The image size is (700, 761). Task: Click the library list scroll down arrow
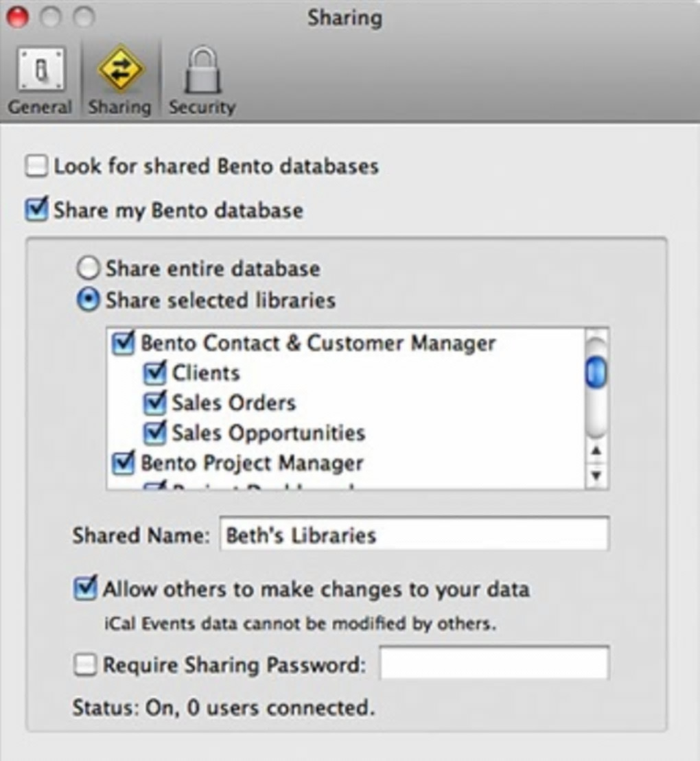point(596,475)
